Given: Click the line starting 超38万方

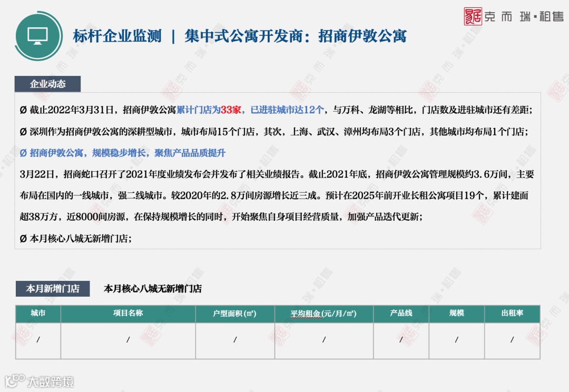Looking at the screenshot, I should click(221, 217).
